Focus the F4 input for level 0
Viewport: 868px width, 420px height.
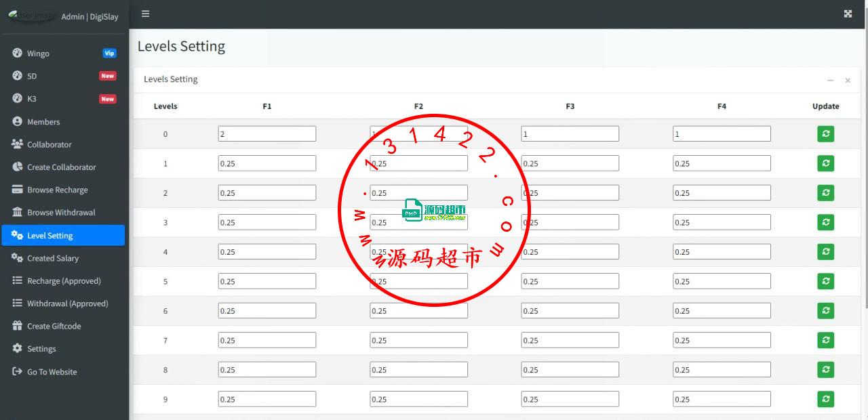click(722, 134)
